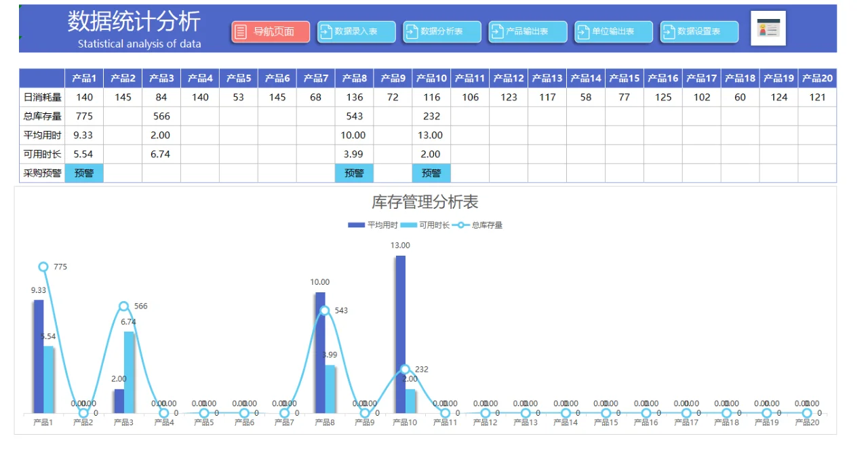Select the 产品5 column header cell
Image resolution: width=868 pixels, height=451 pixels.
(x=238, y=78)
